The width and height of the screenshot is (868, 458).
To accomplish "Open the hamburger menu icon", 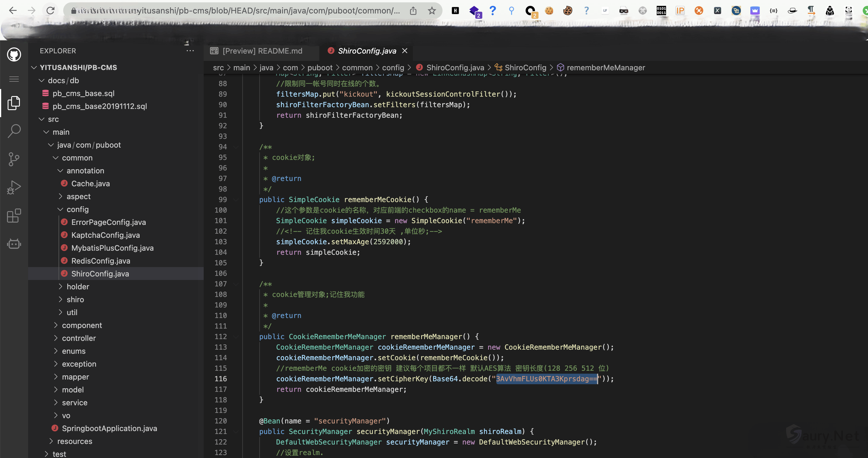I will point(14,79).
